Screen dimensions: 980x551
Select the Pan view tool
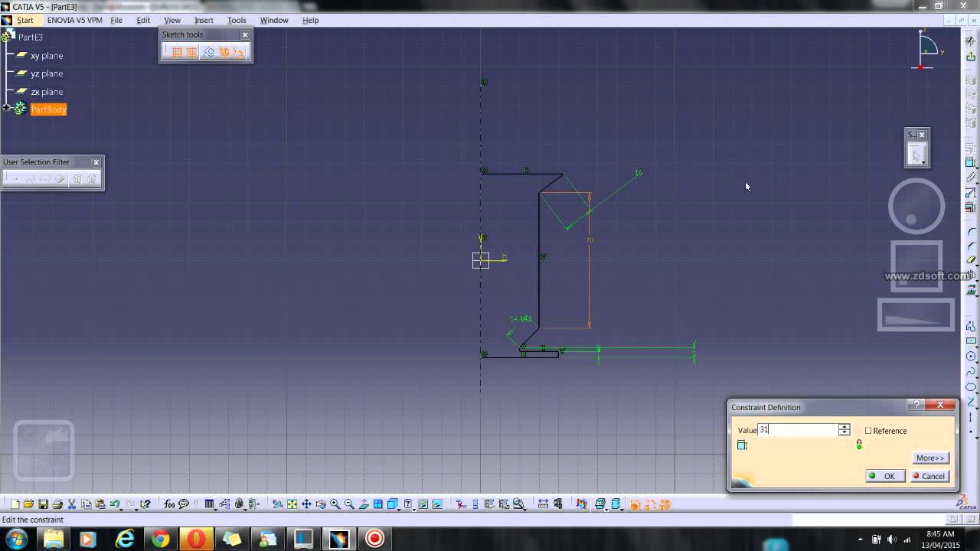(306, 504)
